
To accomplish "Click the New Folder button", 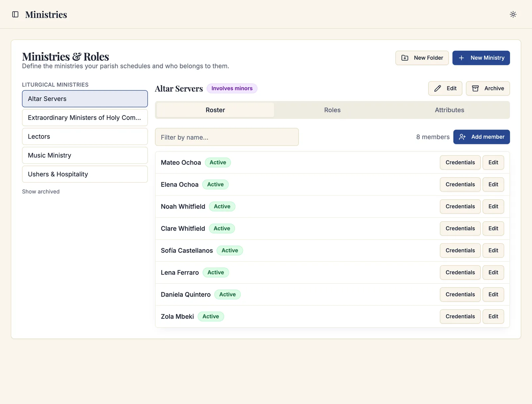I will click(x=422, y=58).
